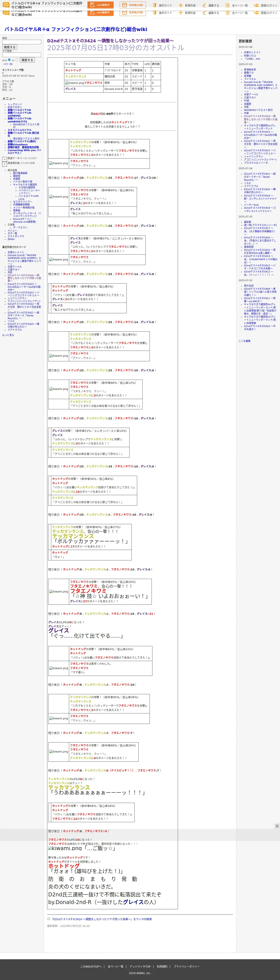Viewport: 280px width, 980px height.
Task: Open 利用規約 footer link
Action: point(162,966)
